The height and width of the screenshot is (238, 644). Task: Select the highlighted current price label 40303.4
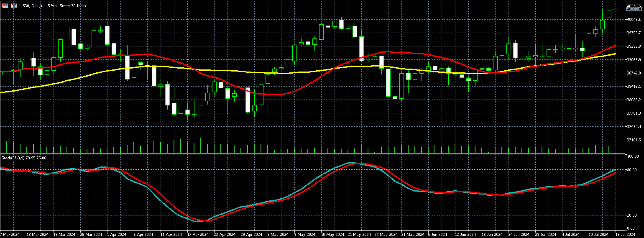pyautogui.click(x=634, y=9)
